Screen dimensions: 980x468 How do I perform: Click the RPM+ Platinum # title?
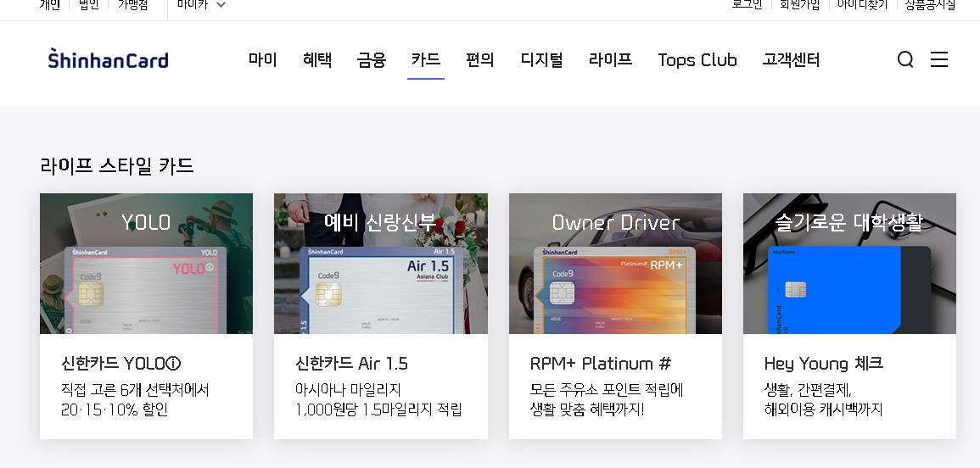601,363
